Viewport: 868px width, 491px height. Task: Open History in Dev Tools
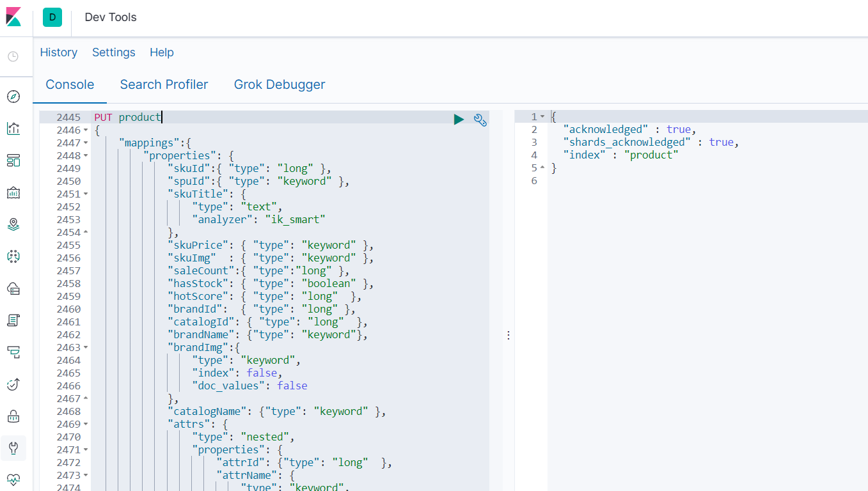tap(59, 52)
